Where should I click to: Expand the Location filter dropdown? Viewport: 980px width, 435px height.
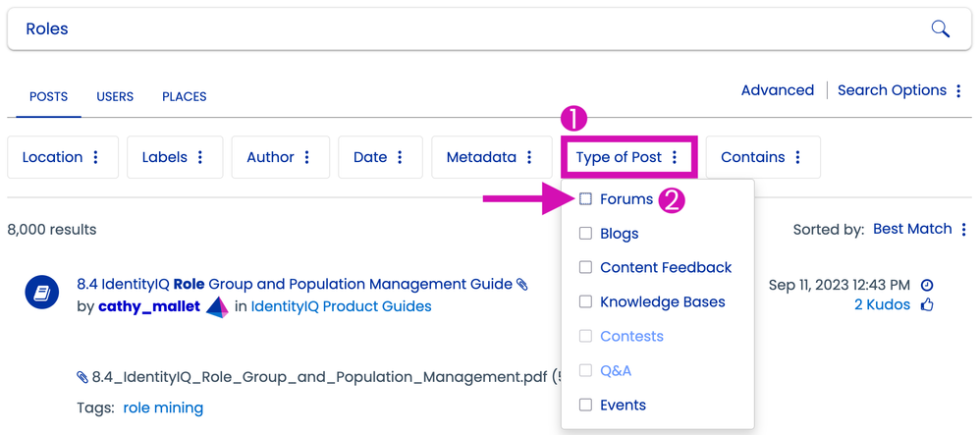[x=63, y=157]
